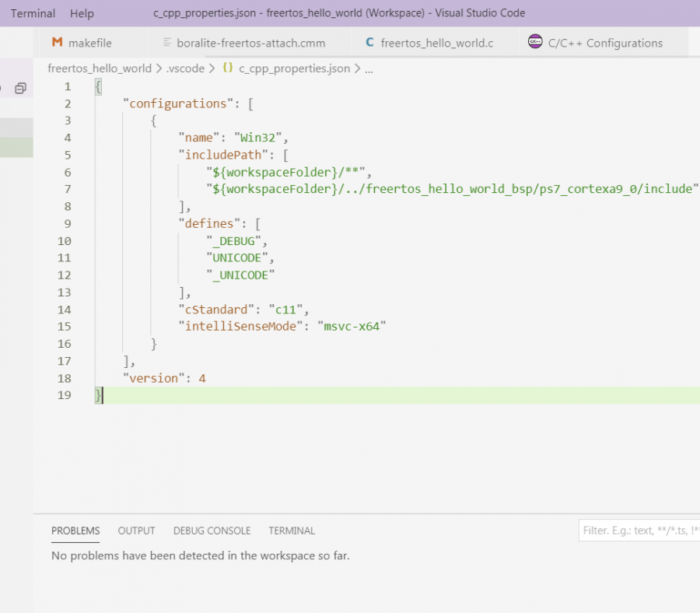Open the TERMINAL panel tab
700x613 pixels.
(x=292, y=531)
